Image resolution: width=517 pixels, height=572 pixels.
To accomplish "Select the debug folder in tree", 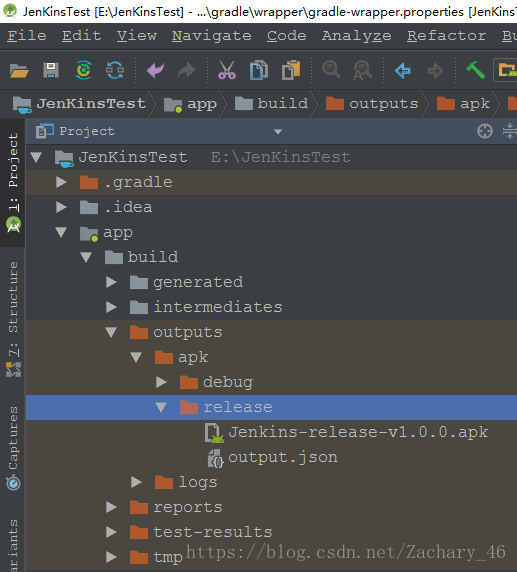I will point(216,382).
